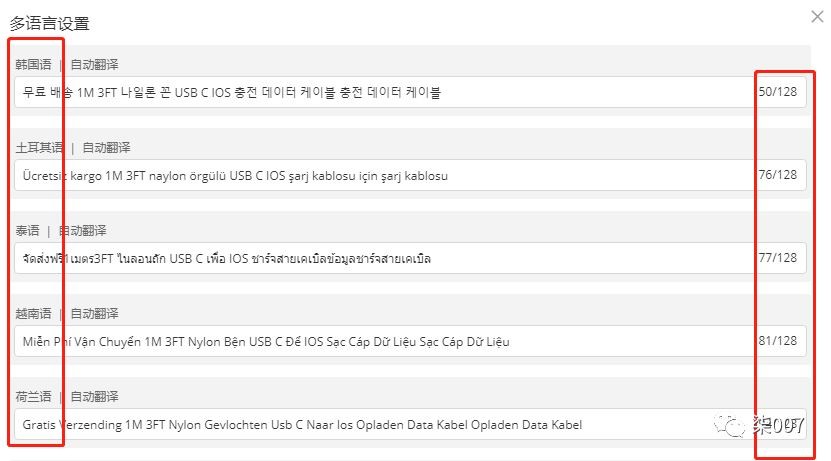Image resolution: width=831 pixels, height=461 pixels.
Task: Click the Dutch title input field
Action: click(410, 424)
